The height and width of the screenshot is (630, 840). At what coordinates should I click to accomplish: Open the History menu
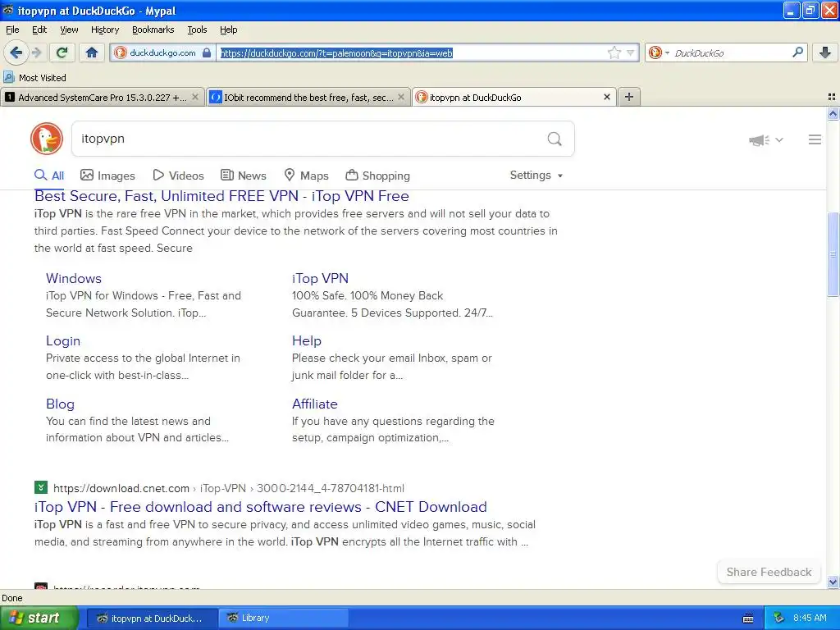(x=104, y=30)
